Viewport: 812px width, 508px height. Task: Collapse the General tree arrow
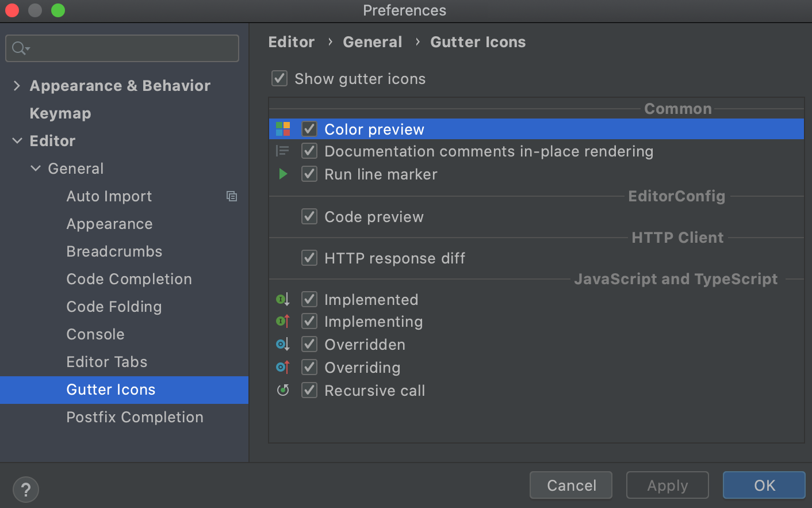(x=36, y=169)
